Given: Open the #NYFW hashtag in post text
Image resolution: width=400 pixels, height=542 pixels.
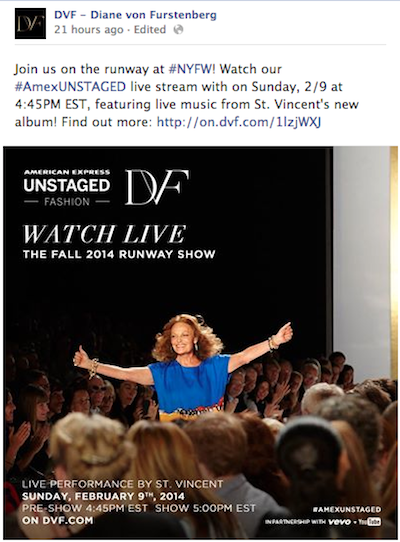Looking at the screenshot, I should 189,69.
